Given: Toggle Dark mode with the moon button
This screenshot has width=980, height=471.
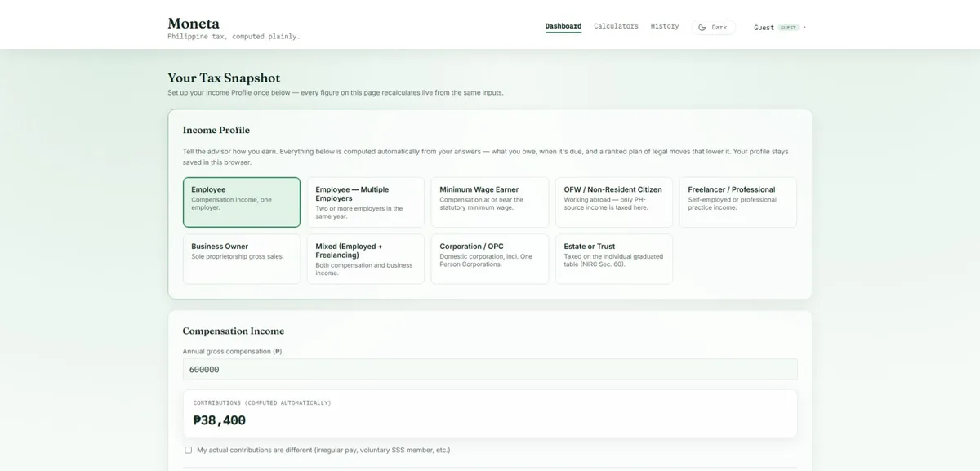Looking at the screenshot, I should click(713, 27).
